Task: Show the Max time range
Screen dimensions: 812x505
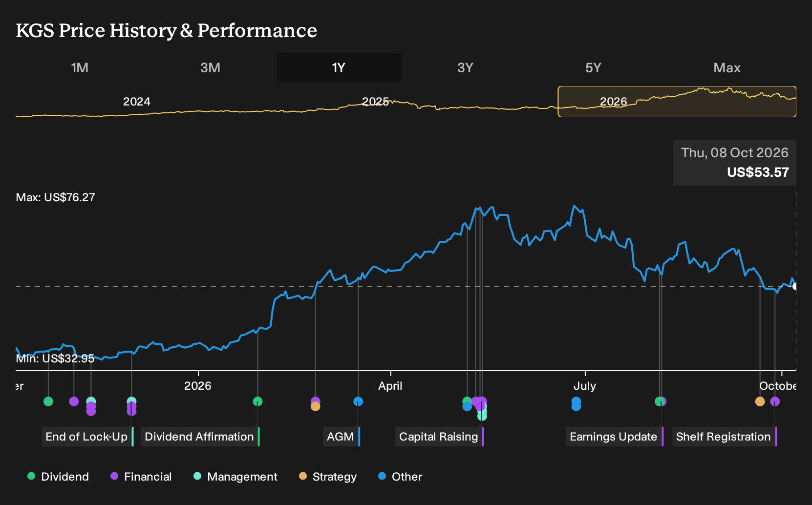Action: click(x=727, y=67)
